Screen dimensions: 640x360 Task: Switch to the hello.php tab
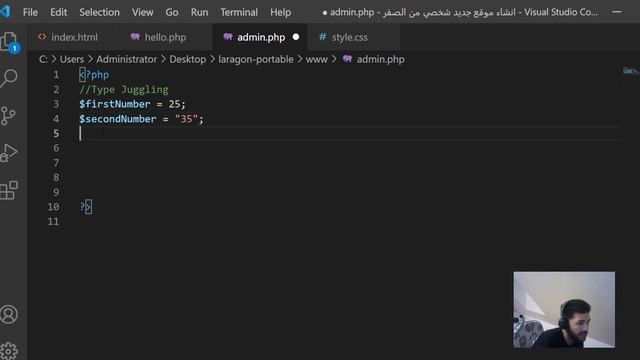point(165,37)
